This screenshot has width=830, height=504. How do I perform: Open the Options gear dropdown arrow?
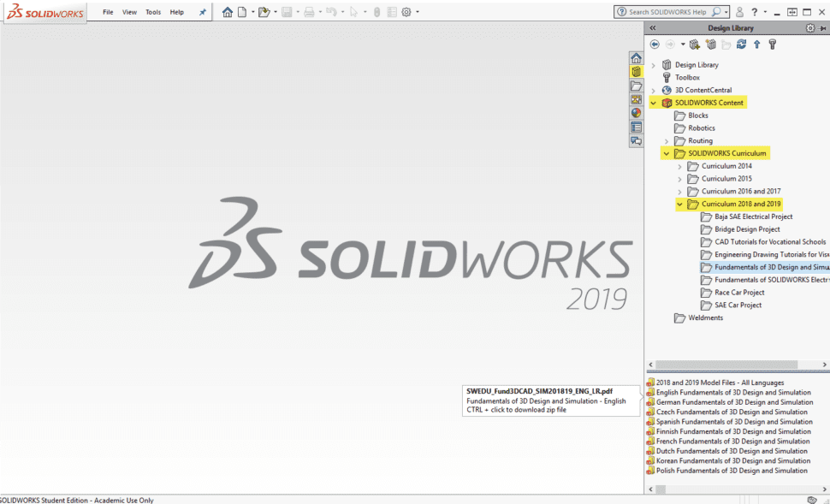[417, 12]
